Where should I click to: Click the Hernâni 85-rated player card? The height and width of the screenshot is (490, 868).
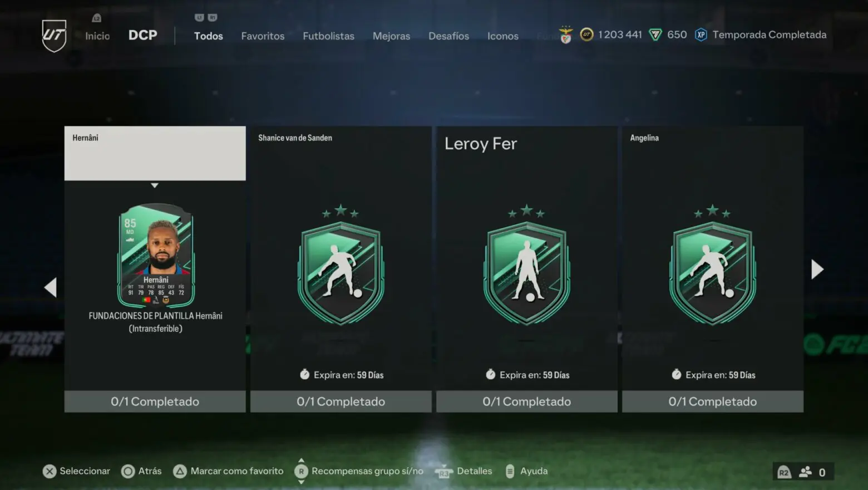point(156,255)
